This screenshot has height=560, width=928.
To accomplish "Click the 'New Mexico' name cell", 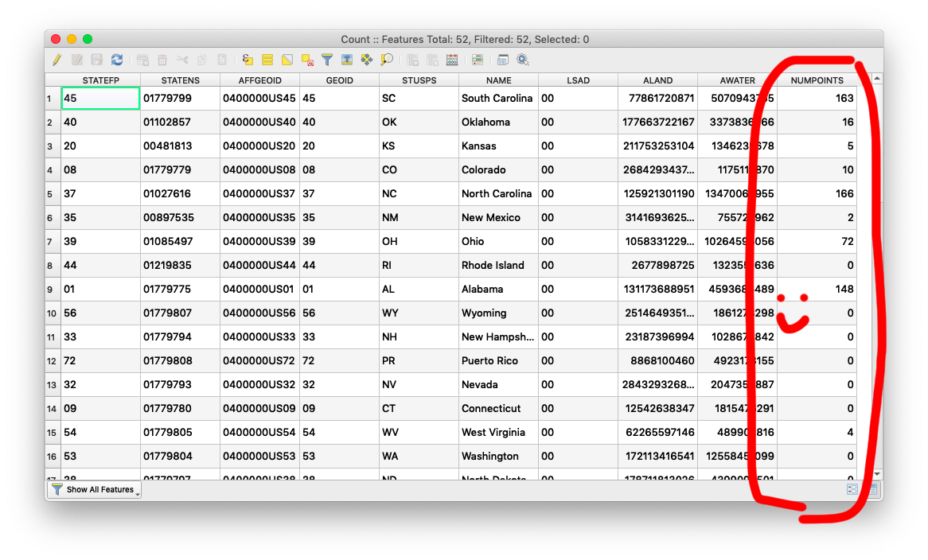I will [498, 218].
